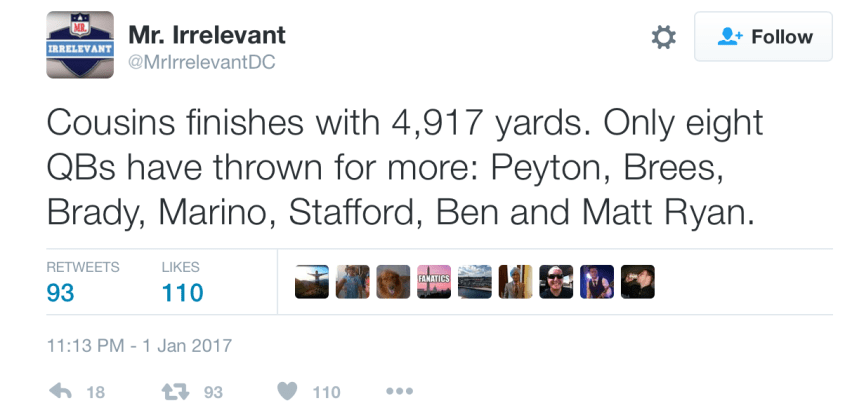845x410 pixels.
Task: Open liker avatar wearing blue turban
Action: [515, 282]
